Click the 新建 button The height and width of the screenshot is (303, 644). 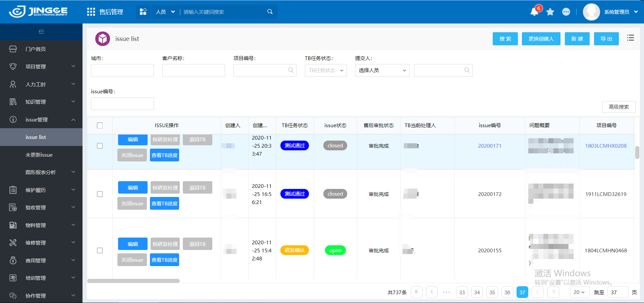(577, 39)
